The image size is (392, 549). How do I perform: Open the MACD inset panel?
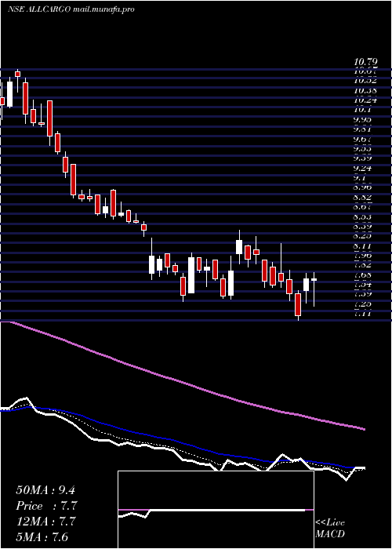[216, 510]
